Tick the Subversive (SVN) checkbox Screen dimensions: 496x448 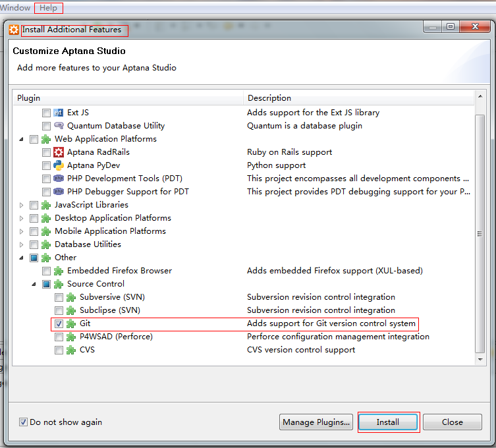59,298
